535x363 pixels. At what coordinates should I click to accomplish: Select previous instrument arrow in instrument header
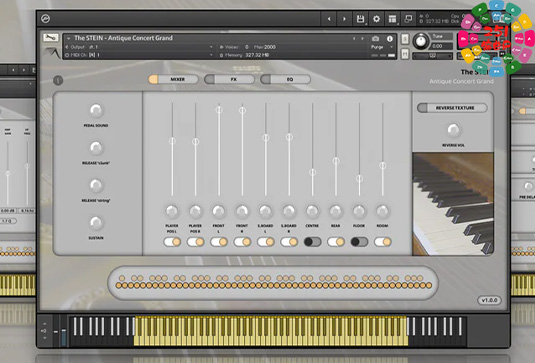tap(354, 39)
